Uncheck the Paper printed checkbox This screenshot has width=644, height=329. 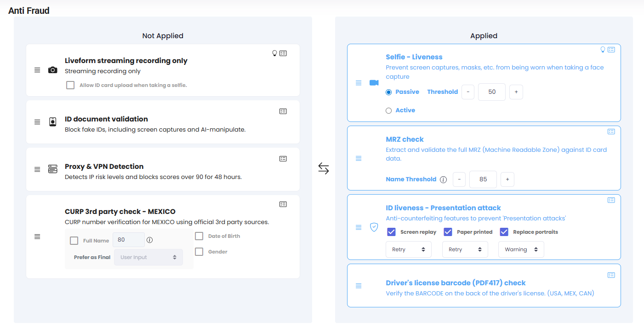pos(448,231)
